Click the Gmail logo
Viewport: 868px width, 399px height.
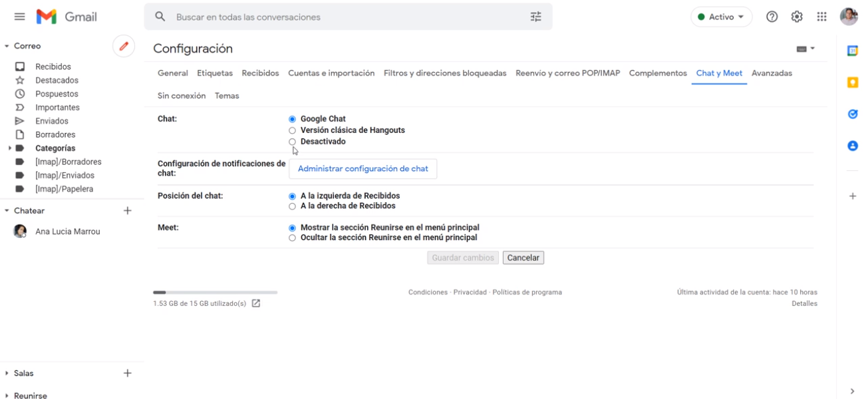pos(67,17)
